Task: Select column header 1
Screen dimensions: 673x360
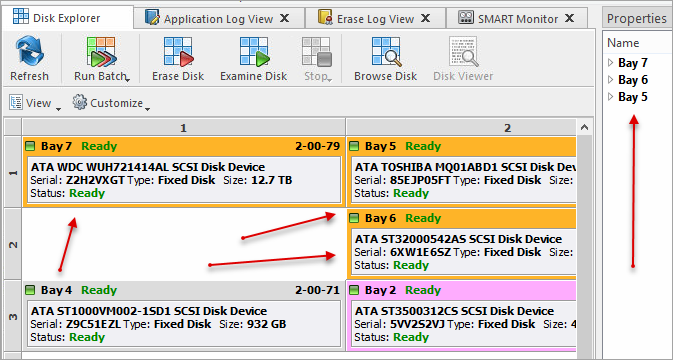Action: pos(184,128)
